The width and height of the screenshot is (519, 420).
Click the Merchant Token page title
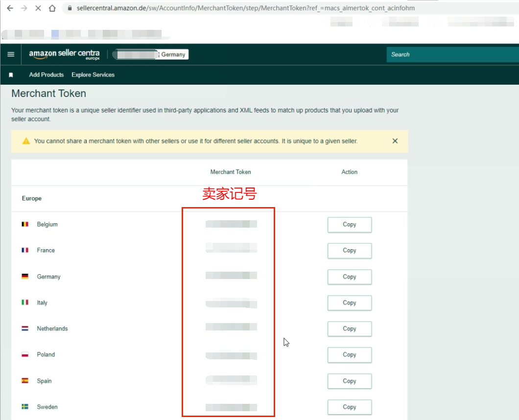pos(48,93)
